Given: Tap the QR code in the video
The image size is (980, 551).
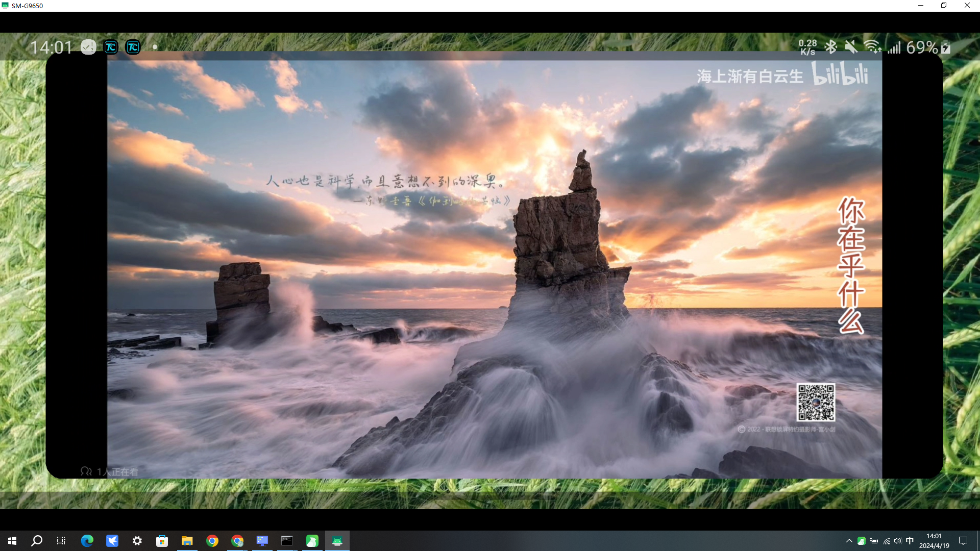Looking at the screenshot, I should pos(816,402).
